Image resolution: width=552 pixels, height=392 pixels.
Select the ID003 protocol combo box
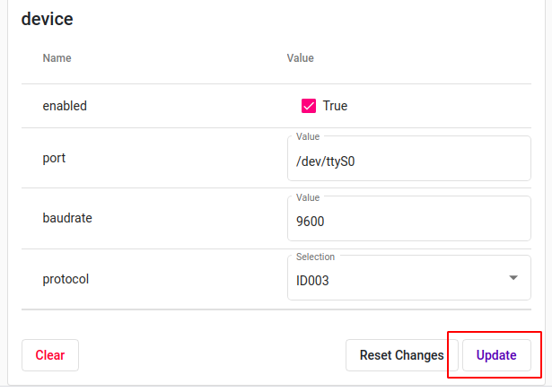pos(409,278)
